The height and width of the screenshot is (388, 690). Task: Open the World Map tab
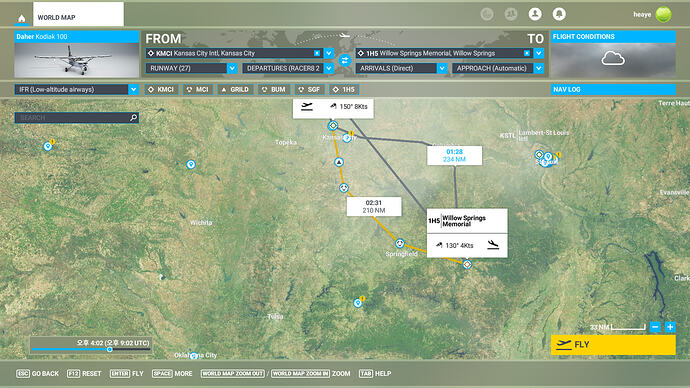(78, 15)
